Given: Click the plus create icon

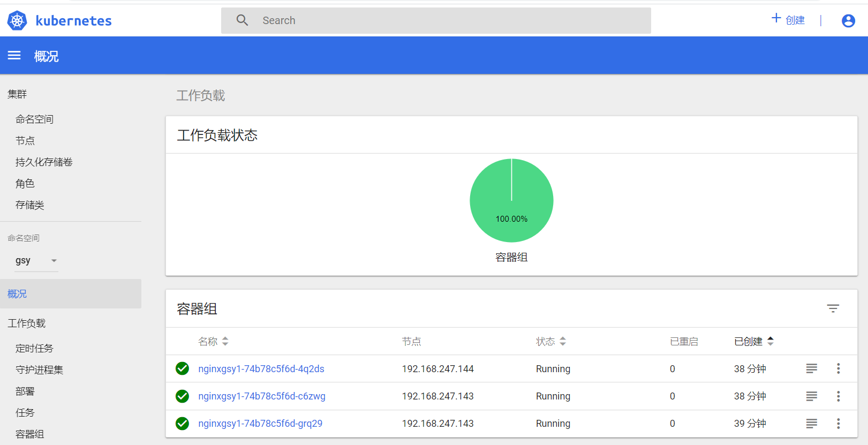Looking at the screenshot, I should [x=776, y=18].
